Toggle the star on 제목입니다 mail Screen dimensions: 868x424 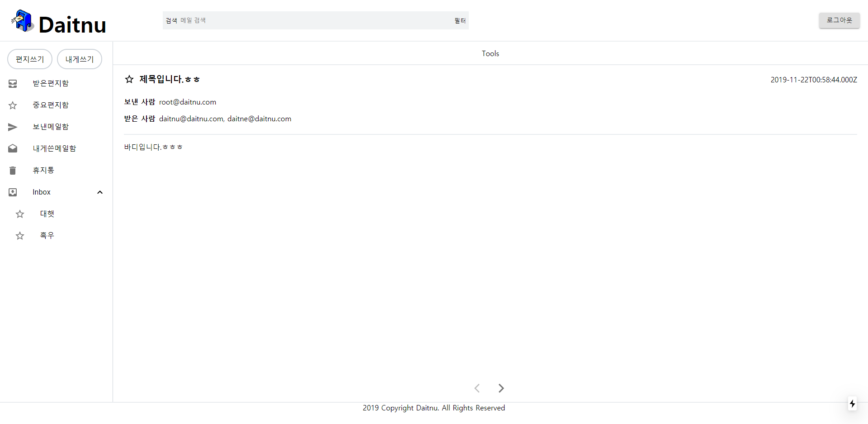[129, 79]
